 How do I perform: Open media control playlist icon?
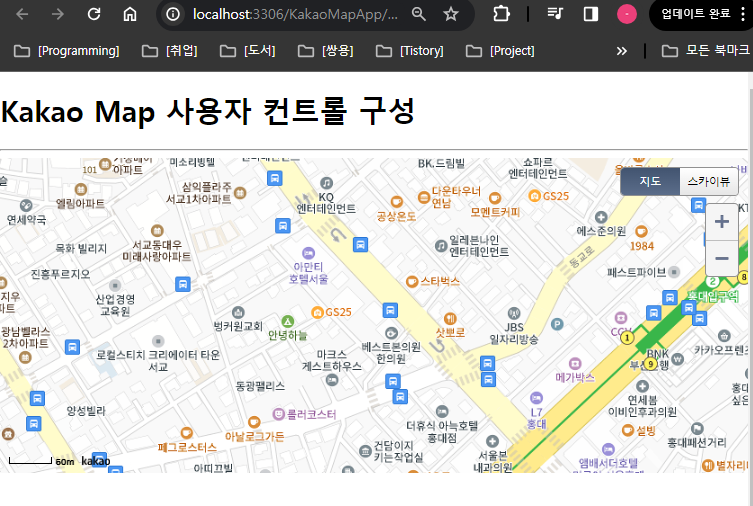click(555, 13)
